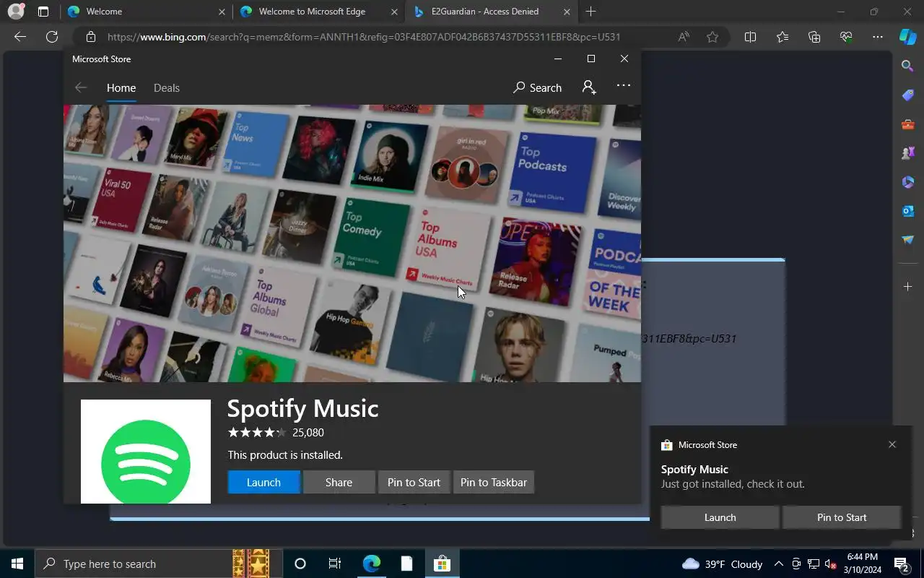
Task: Refresh the Edge page
Action: coord(52,37)
